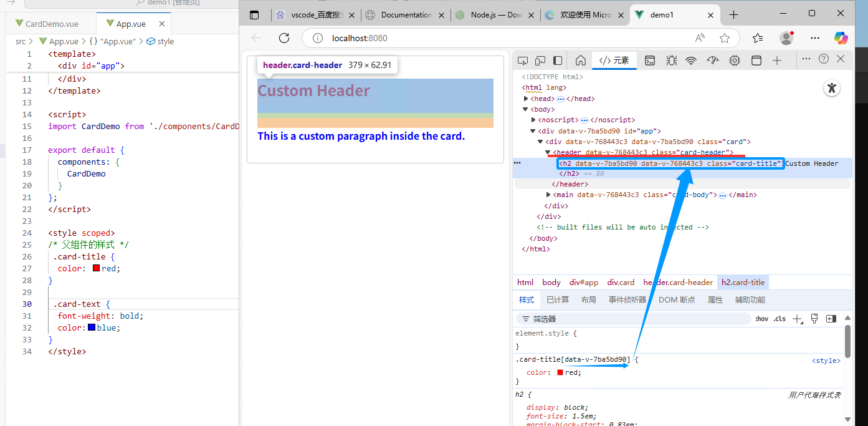Toggle :hov element state panel

(761, 319)
